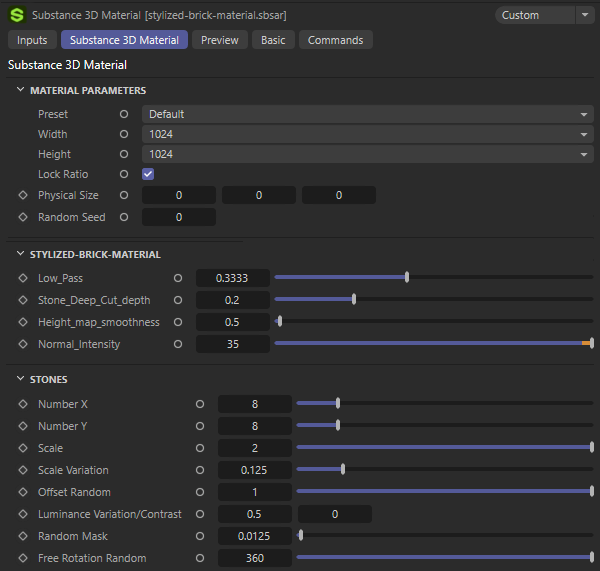This screenshot has height=571, width=600.
Task: Click the Stone_Deep_Cut_depth slider handle
Action: [354, 299]
